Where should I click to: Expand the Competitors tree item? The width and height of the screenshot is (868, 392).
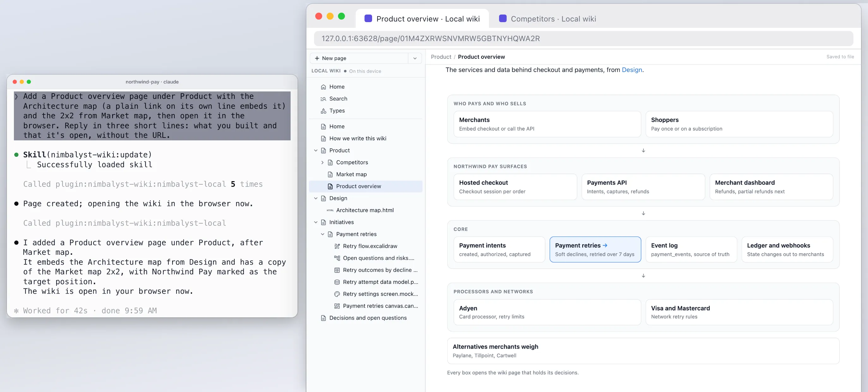322,162
